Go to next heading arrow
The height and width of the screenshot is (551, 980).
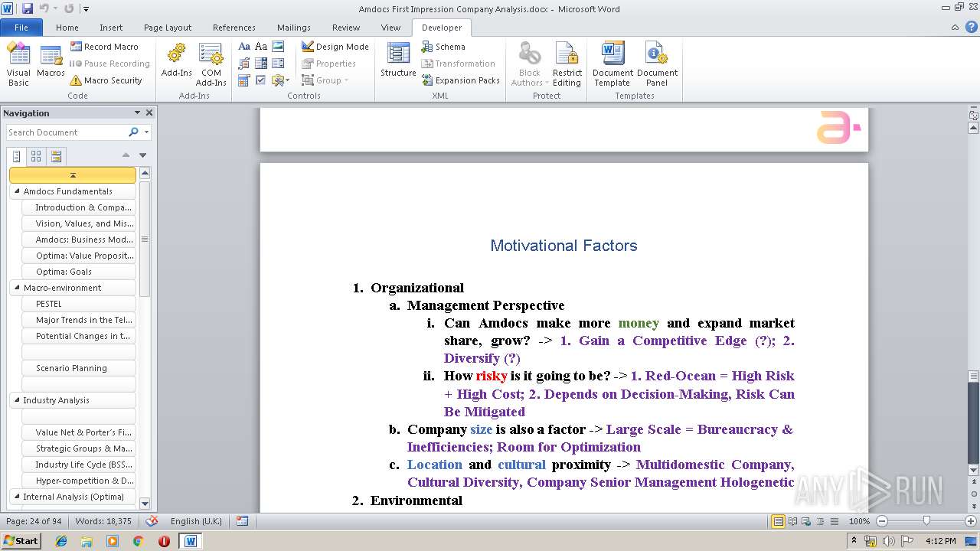pos(142,155)
